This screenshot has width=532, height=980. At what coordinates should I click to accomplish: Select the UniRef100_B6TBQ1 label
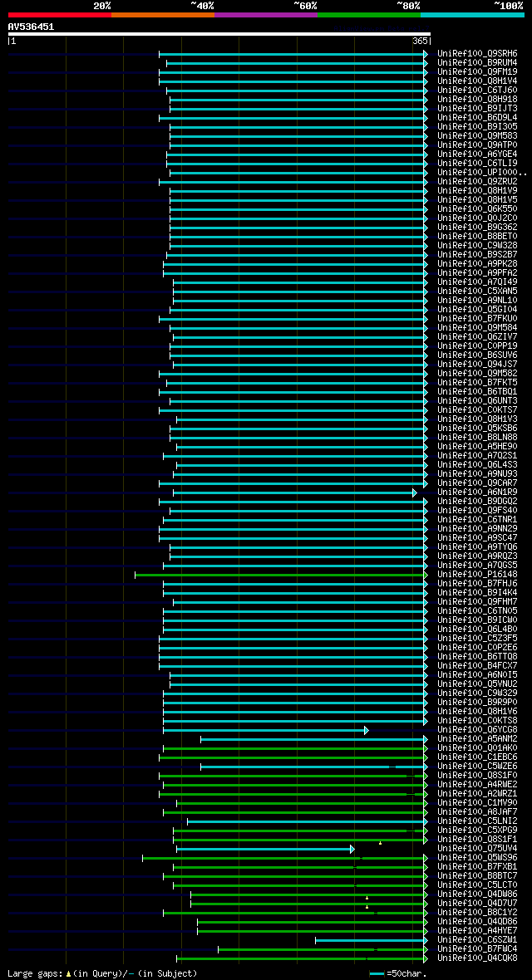477,392
